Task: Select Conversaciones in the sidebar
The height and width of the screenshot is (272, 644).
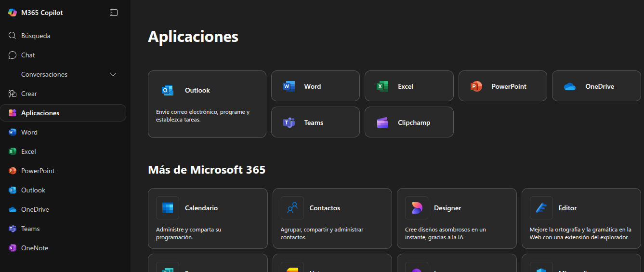Action: tap(44, 74)
